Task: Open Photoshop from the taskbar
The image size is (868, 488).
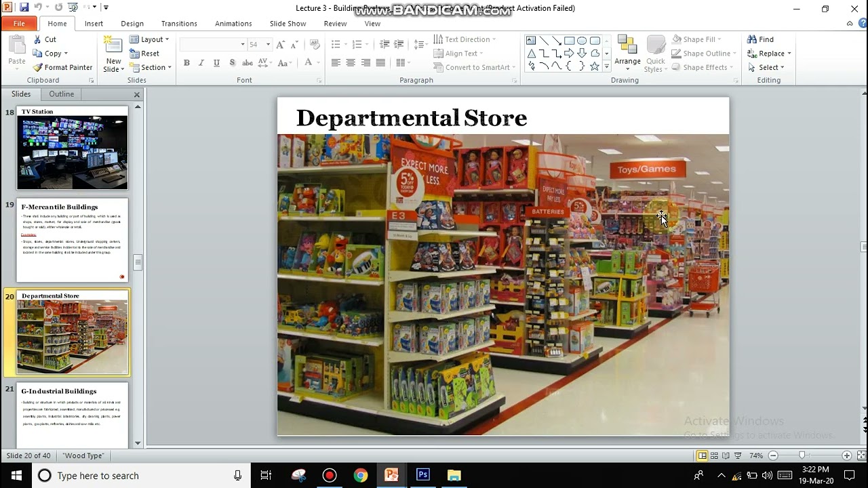Action: [x=422, y=476]
